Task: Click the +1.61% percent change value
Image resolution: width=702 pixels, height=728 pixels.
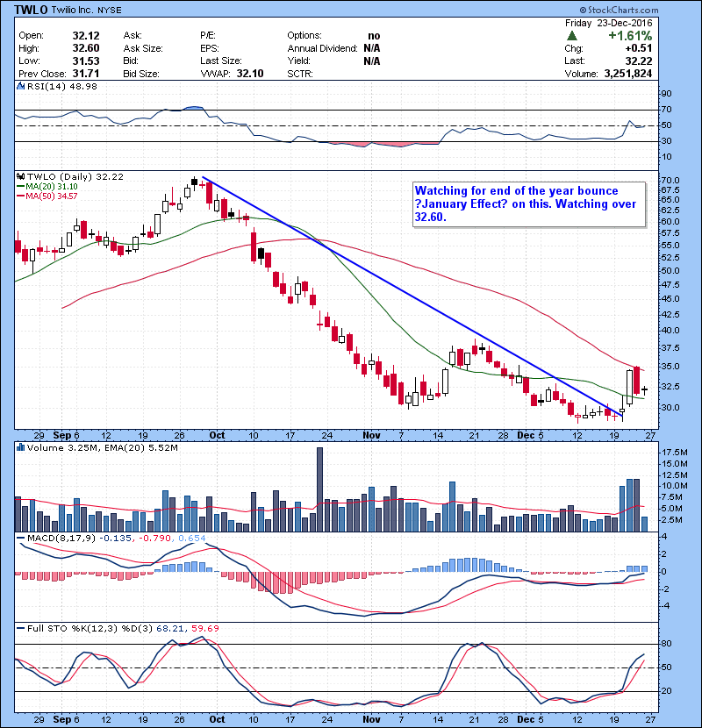Action: click(x=630, y=35)
